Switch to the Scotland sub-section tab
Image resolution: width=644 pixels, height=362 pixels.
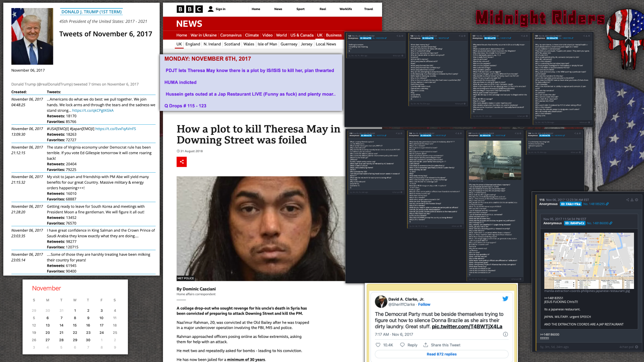click(x=232, y=44)
